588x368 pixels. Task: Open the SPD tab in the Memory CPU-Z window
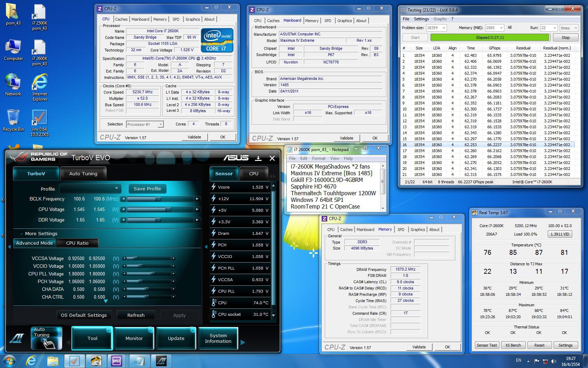point(401,230)
